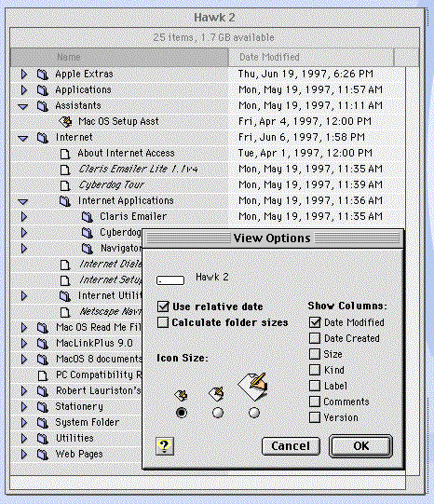Click the Apple Extras folder icon
The width and height of the screenshot is (434, 504).
[x=43, y=75]
